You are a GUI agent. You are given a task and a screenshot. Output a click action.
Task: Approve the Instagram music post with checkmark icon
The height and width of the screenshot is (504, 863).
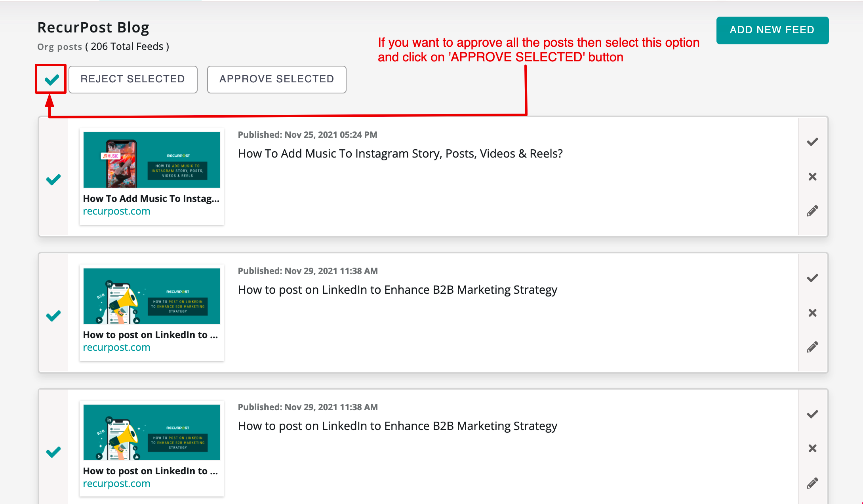(812, 142)
